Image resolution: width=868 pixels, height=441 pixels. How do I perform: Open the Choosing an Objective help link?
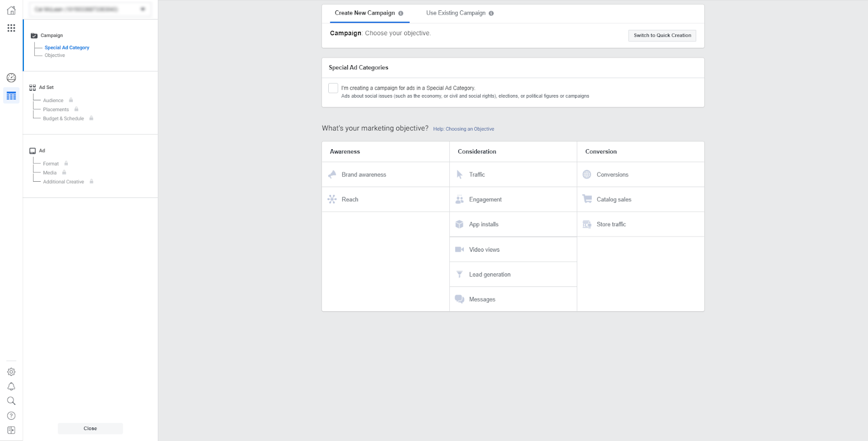pyautogui.click(x=463, y=129)
